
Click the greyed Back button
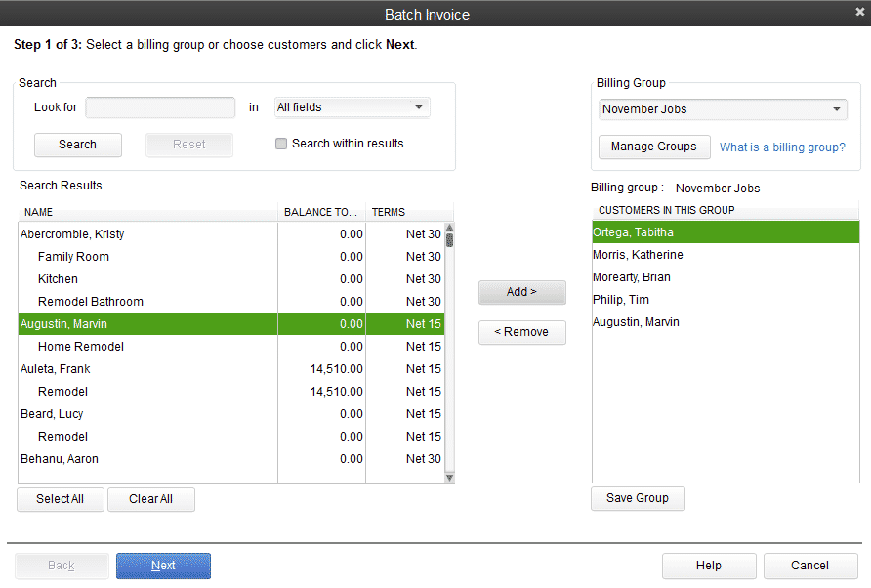tap(62, 566)
